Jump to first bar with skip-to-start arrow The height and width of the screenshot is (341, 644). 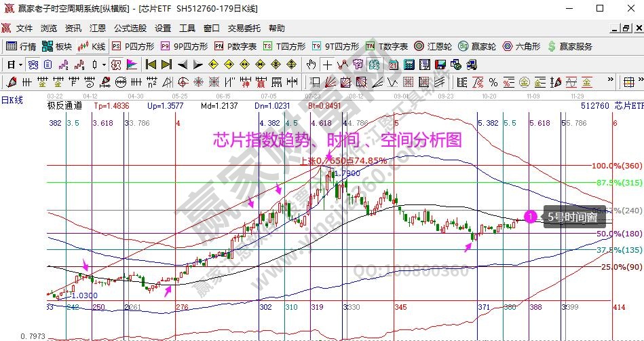[151, 65]
